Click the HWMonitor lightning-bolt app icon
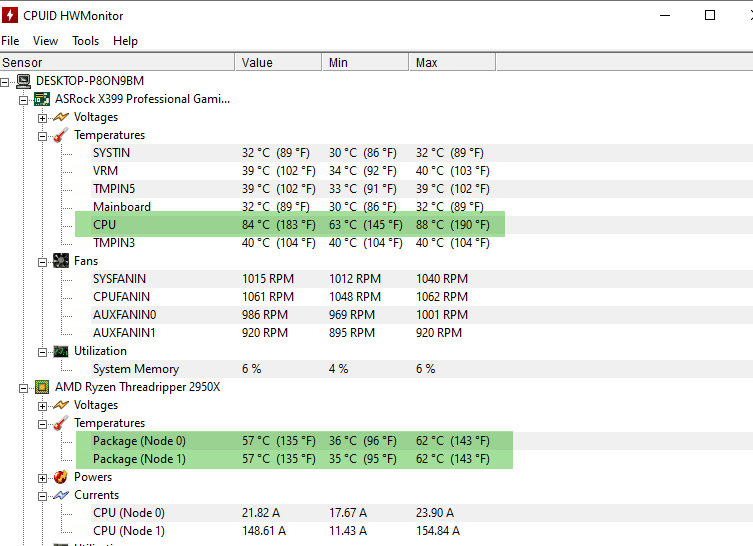This screenshot has width=753, height=546. pos(10,15)
